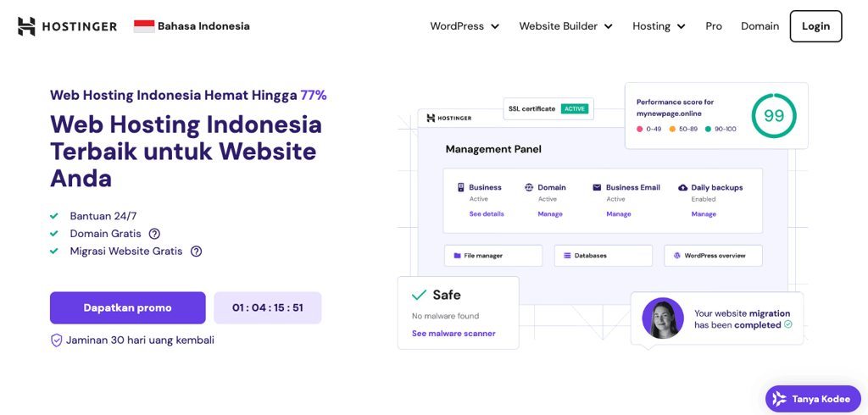Click Dapatkan promo button
This screenshot has width=868, height=415.
[x=128, y=307]
